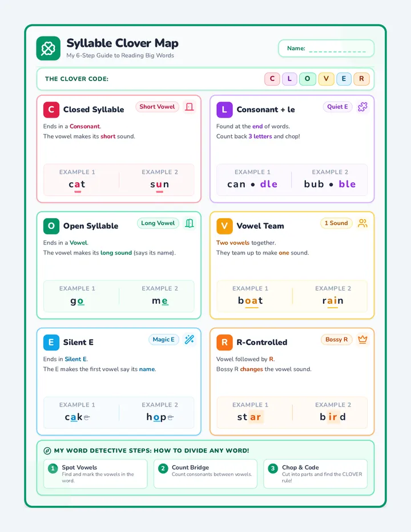The image size is (411, 532).
Task: Click the closed door icon by Short Vowel
Action: [x=190, y=107]
